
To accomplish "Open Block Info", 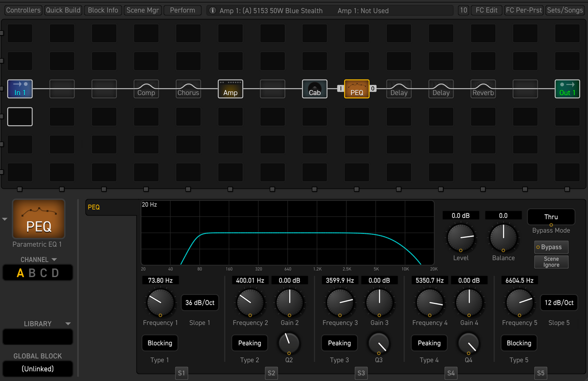I will point(103,10).
